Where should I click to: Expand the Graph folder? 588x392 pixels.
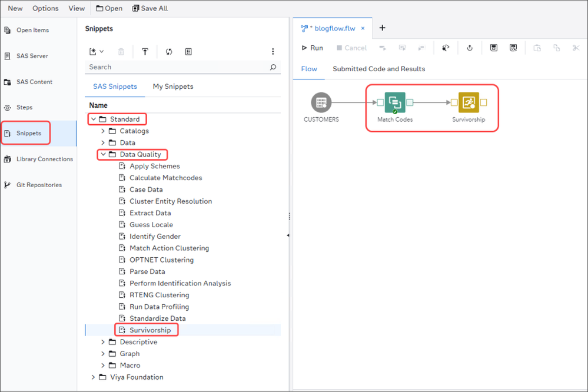[x=103, y=354]
